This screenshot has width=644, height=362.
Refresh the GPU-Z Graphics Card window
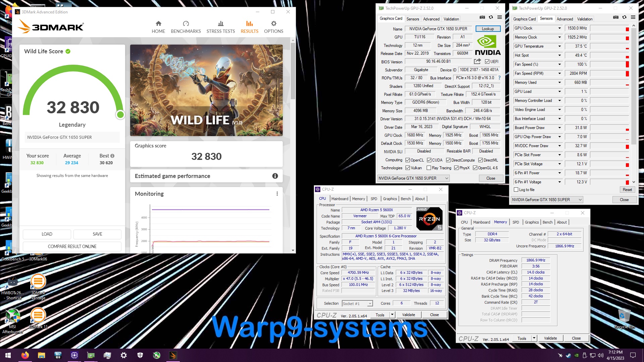[x=491, y=17]
